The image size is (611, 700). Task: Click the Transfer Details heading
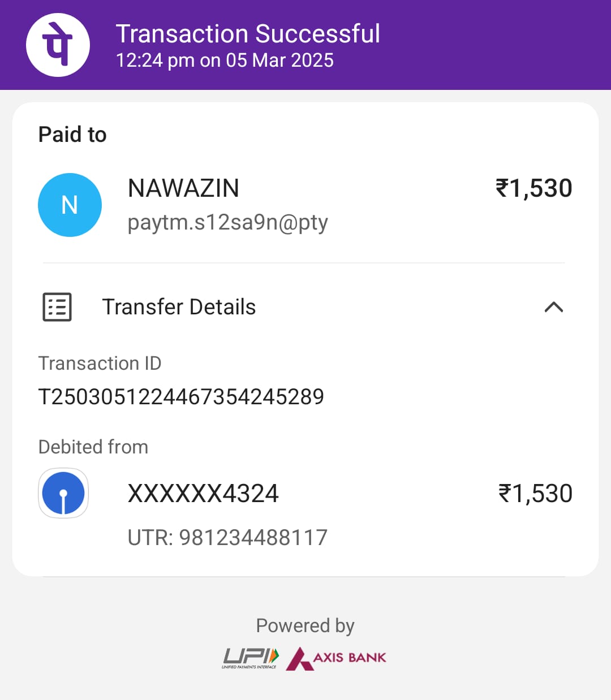pyautogui.click(x=179, y=307)
